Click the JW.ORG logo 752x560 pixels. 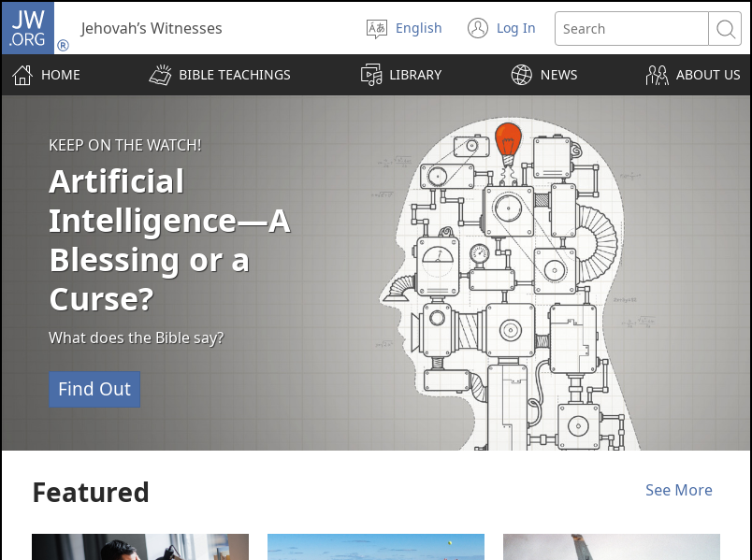tap(28, 27)
